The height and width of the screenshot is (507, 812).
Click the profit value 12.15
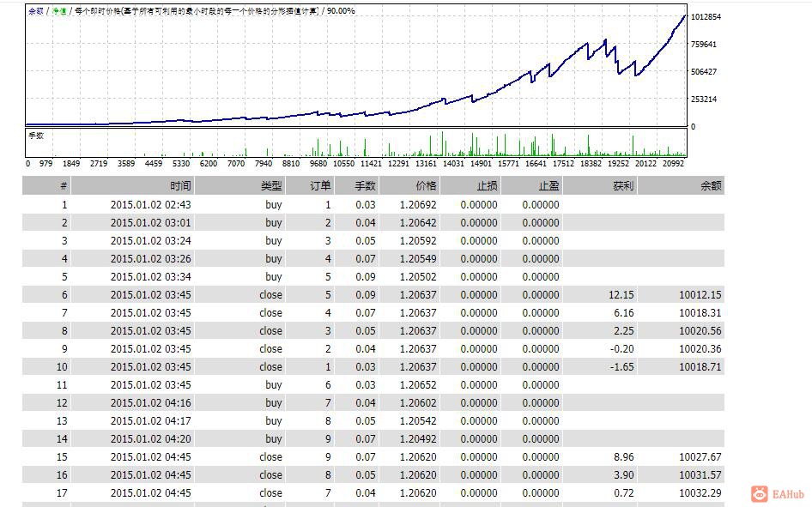coord(621,295)
